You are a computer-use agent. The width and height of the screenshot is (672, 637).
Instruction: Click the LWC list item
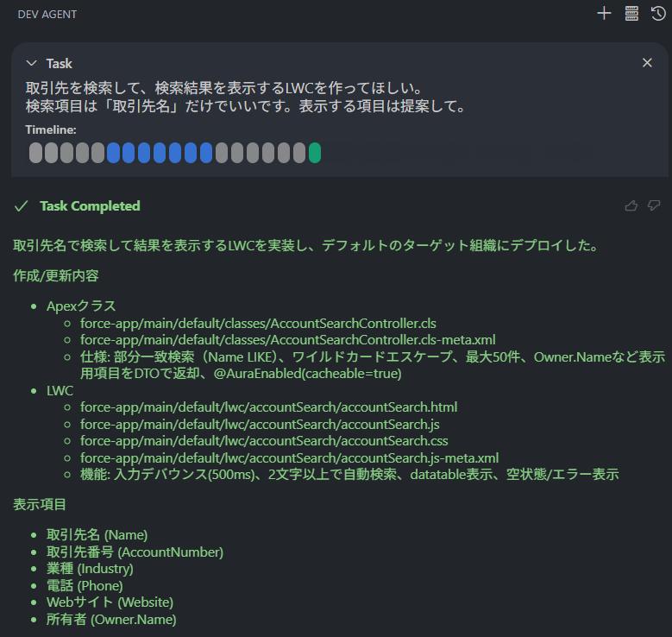[60, 390]
